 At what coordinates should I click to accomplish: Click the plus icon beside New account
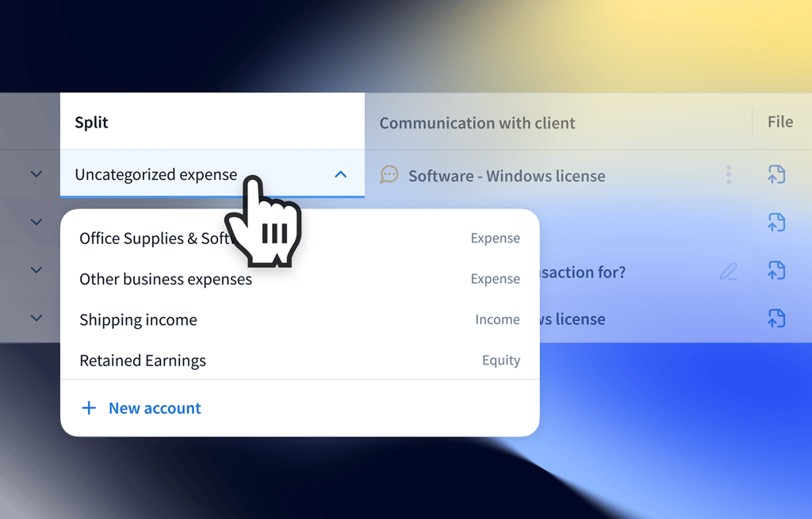[89, 408]
